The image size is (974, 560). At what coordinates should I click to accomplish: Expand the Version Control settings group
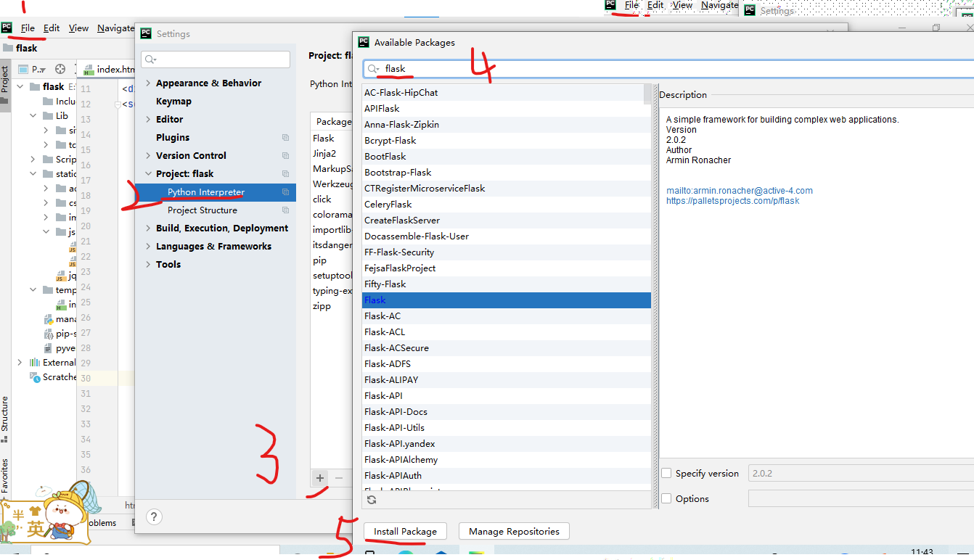pos(148,156)
